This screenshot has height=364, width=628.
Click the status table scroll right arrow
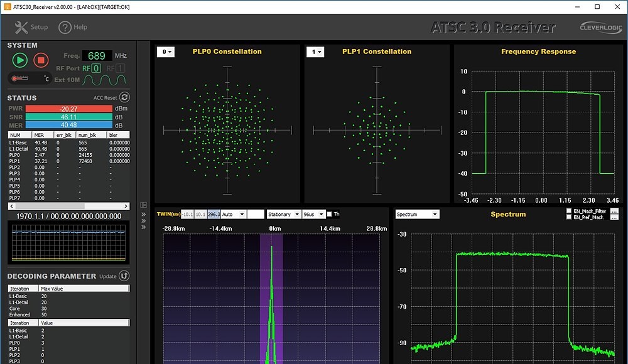[x=126, y=206]
